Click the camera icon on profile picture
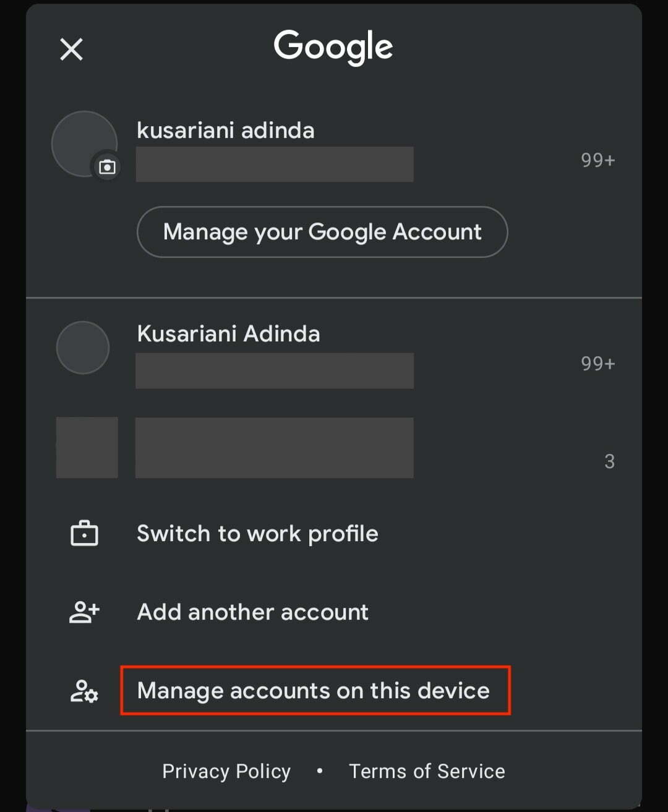The height and width of the screenshot is (812, 668). point(107,166)
